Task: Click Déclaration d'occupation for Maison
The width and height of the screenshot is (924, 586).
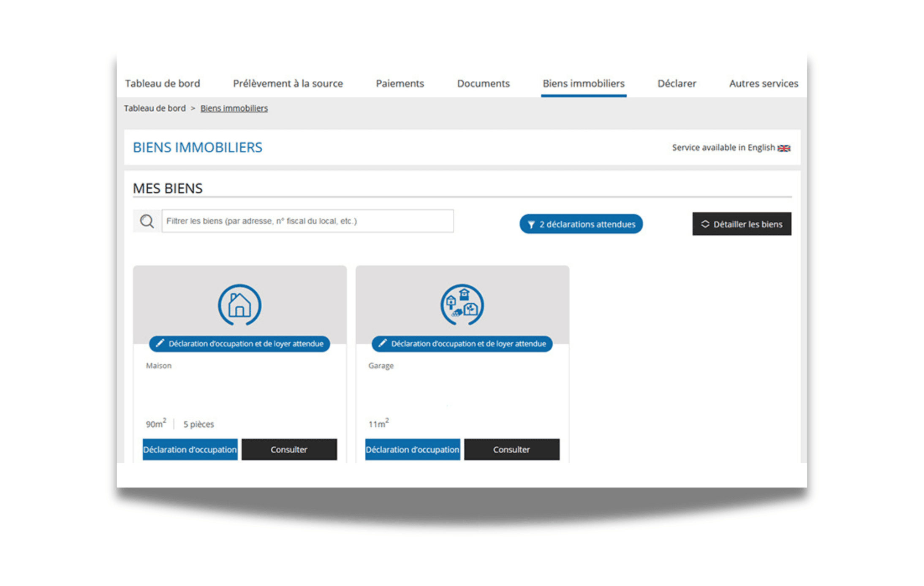Action: pyautogui.click(x=190, y=450)
